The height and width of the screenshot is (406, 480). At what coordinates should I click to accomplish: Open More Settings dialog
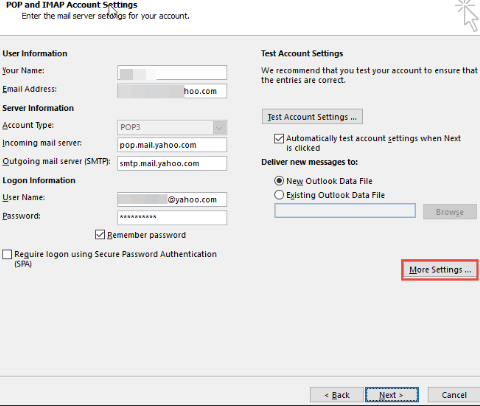pyautogui.click(x=440, y=270)
